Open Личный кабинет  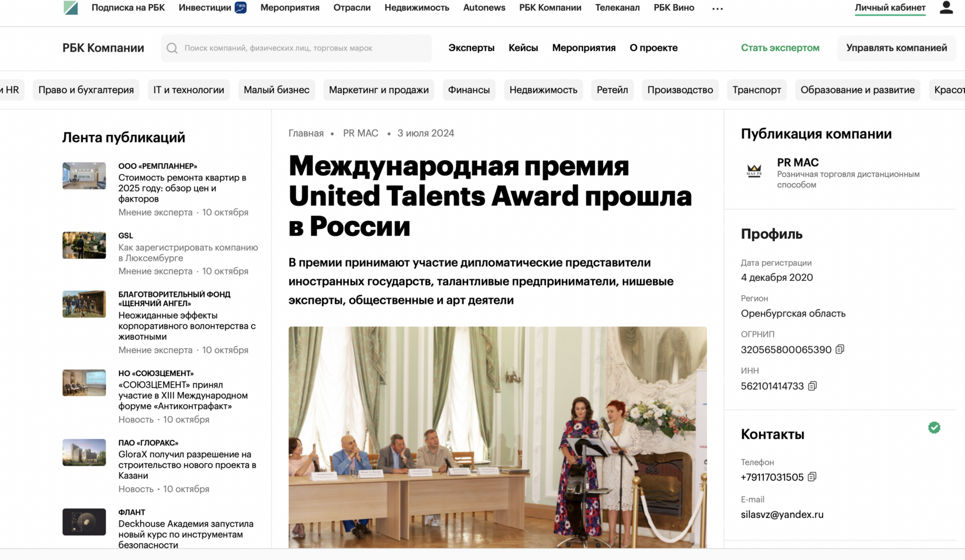tap(890, 7)
